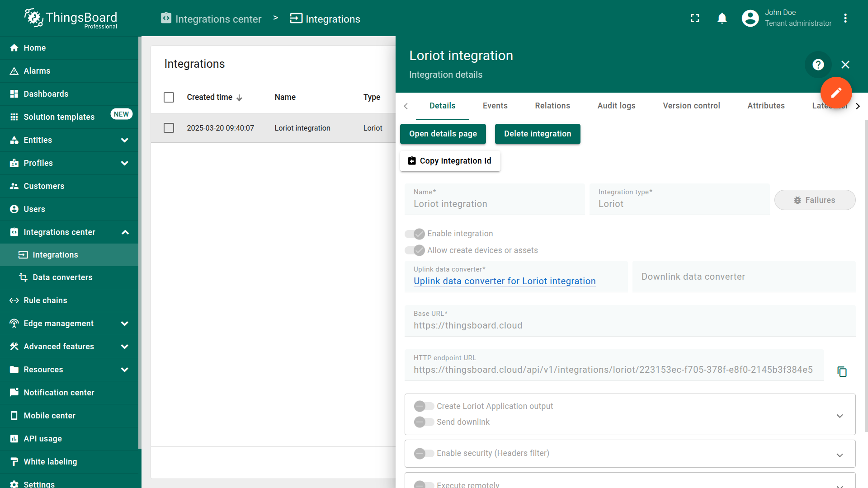This screenshot has width=868, height=488.
Task: Click the orange pencil edit button
Action: tap(836, 93)
